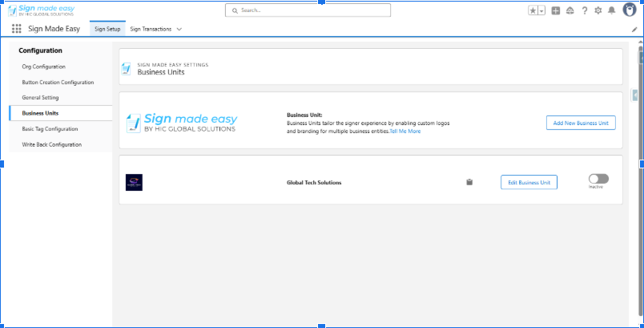Click the user profile avatar
This screenshot has height=328, width=644.
tap(630, 10)
